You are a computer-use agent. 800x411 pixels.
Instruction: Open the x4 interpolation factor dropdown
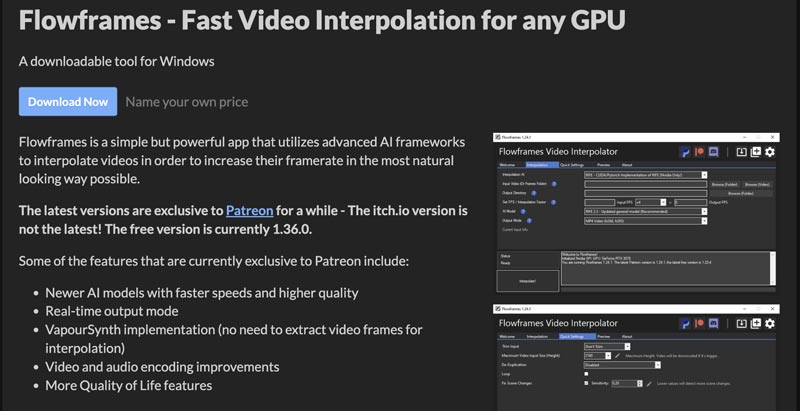pos(649,202)
